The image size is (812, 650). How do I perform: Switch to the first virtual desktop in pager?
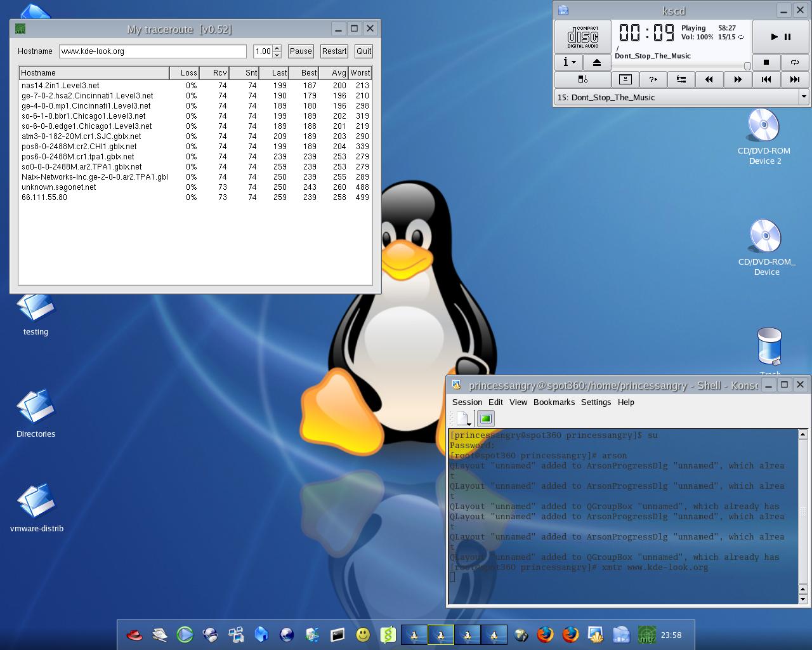click(x=414, y=635)
